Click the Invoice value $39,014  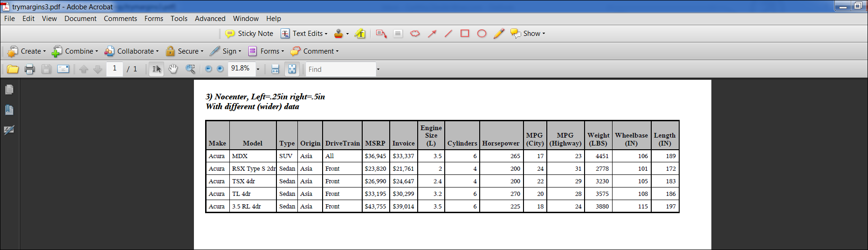click(x=403, y=206)
